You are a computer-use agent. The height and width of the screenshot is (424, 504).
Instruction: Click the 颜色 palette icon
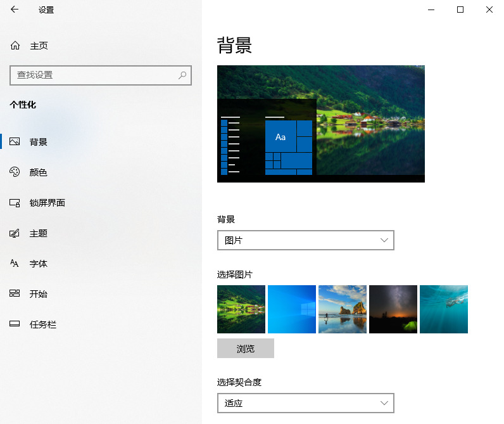[x=15, y=172]
